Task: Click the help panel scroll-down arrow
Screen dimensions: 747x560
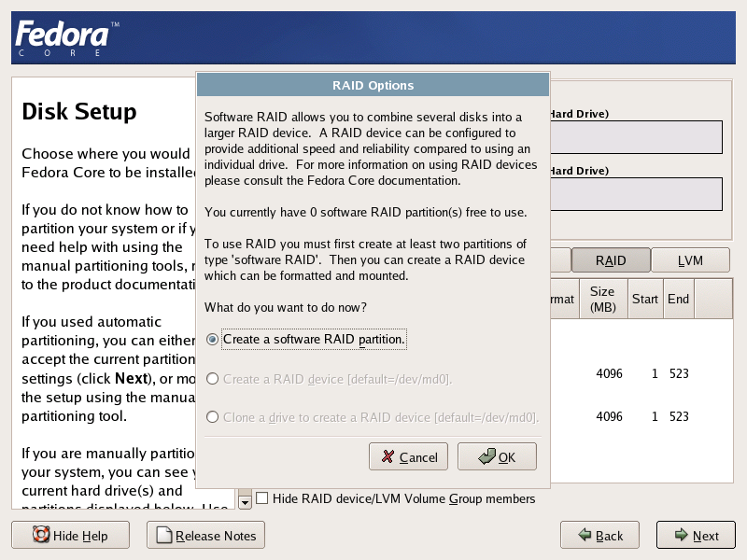Action: [x=245, y=502]
